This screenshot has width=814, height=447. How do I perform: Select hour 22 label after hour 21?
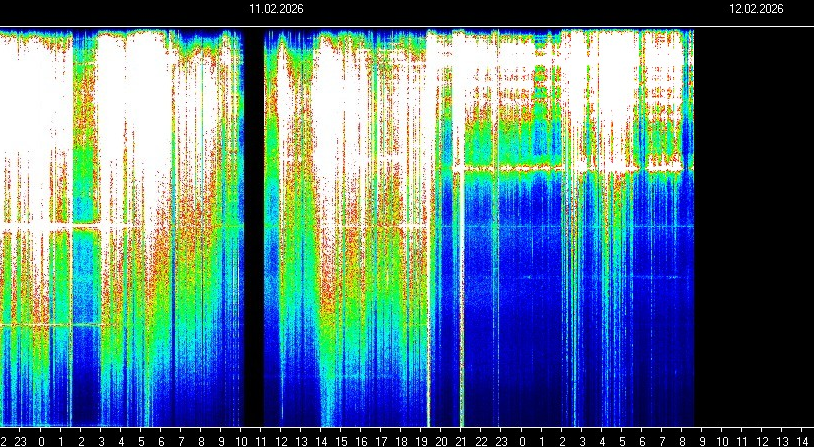[481, 440]
